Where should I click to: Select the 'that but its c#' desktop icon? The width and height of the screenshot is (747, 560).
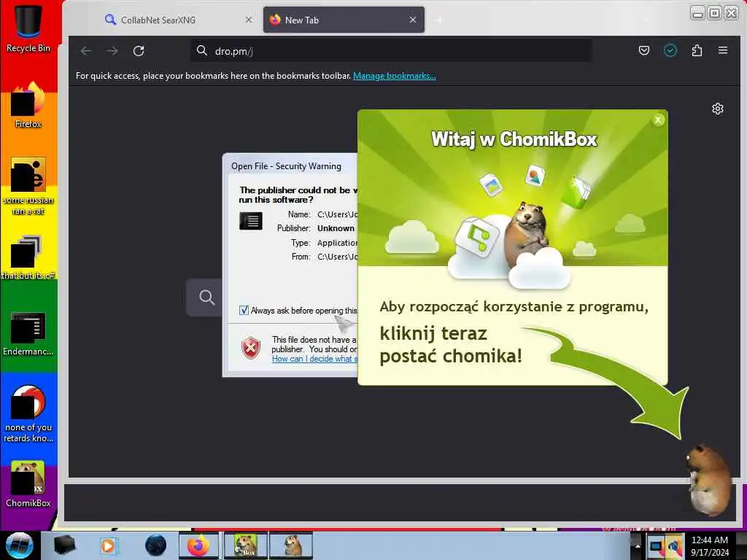coord(28,257)
